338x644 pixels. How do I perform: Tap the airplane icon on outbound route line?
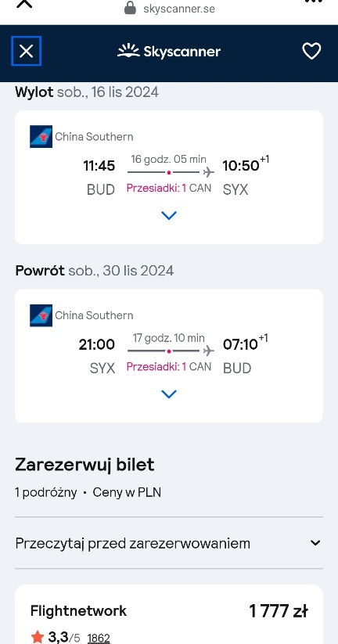(209, 171)
